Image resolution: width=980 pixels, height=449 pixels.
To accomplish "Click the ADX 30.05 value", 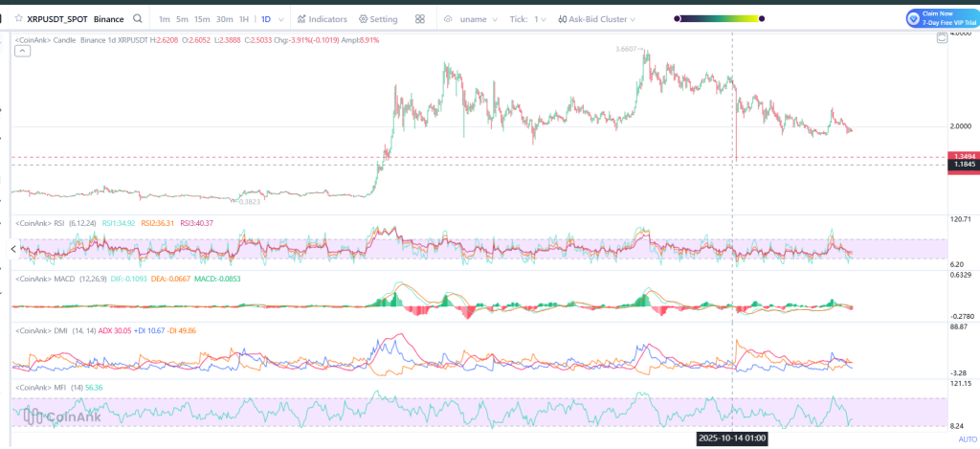I will click(115, 331).
